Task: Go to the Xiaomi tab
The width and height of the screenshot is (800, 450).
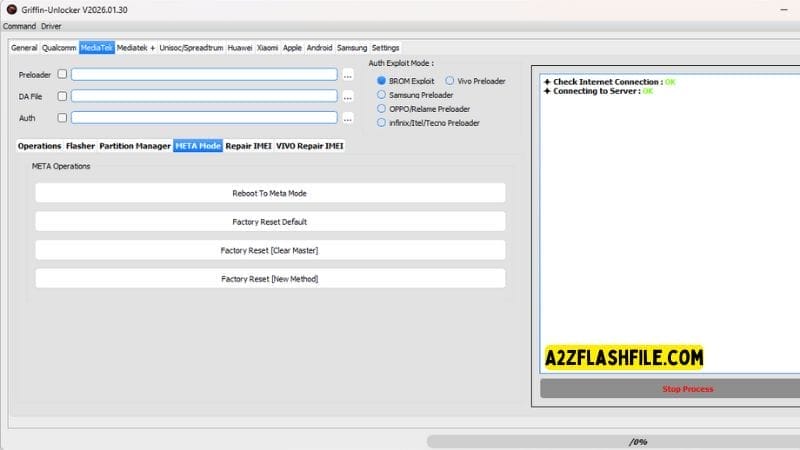Action: click(267, 47)
